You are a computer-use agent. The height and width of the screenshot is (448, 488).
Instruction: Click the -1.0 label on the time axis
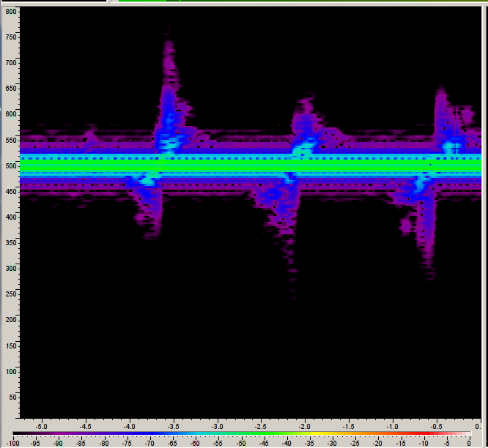(x=393, y=427)
